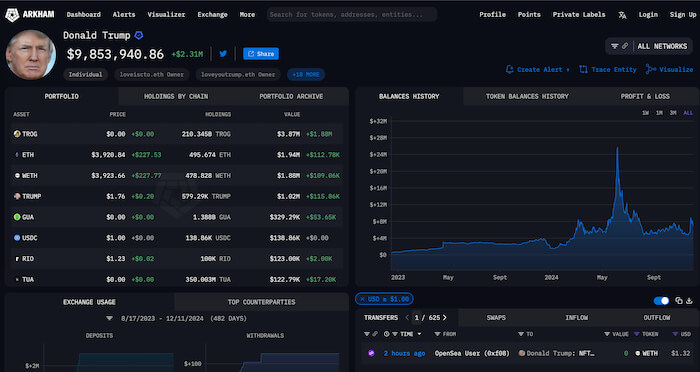Go to next transfers page arrow
Screen dimensions: 700x372
pyautogui.click(x=445, y=318)
